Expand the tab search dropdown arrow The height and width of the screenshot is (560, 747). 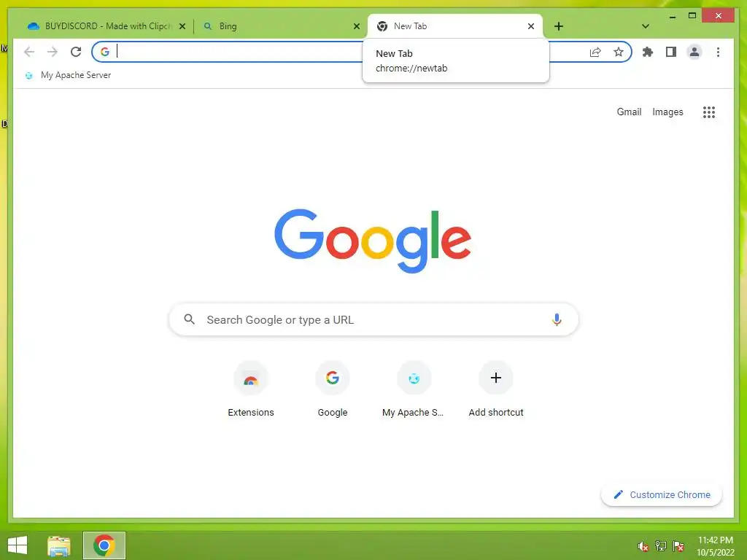[x=646, y=26]
